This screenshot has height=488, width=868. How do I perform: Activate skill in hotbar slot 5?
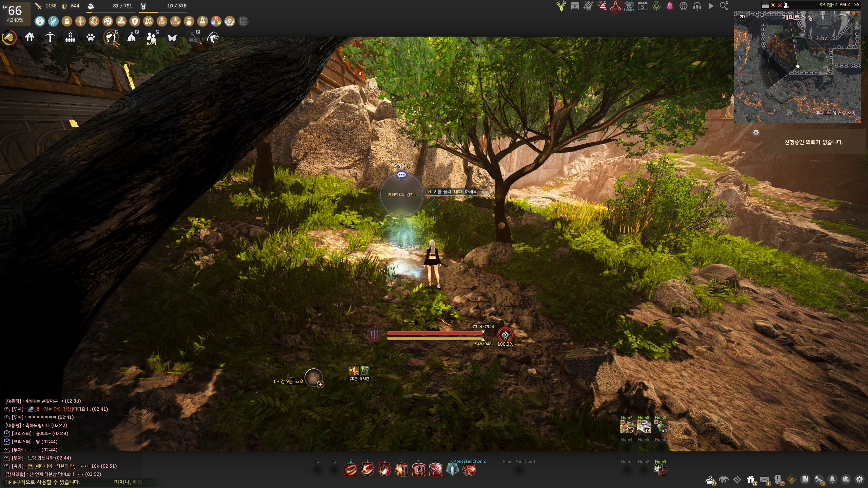tap(435, 470)
